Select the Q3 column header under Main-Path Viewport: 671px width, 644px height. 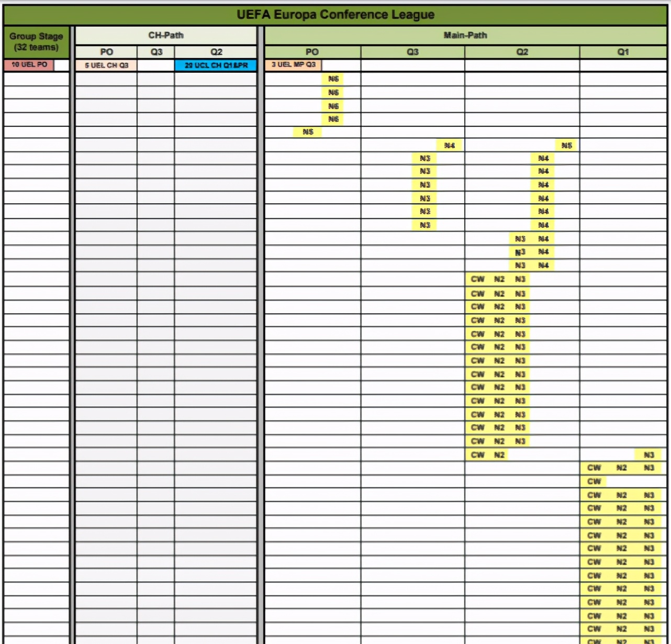[412, 52]
